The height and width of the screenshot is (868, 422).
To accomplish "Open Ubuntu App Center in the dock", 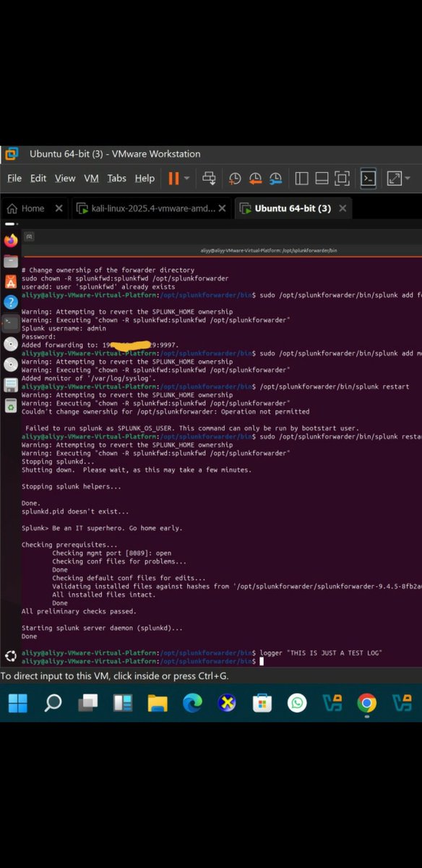I will 11,281.
